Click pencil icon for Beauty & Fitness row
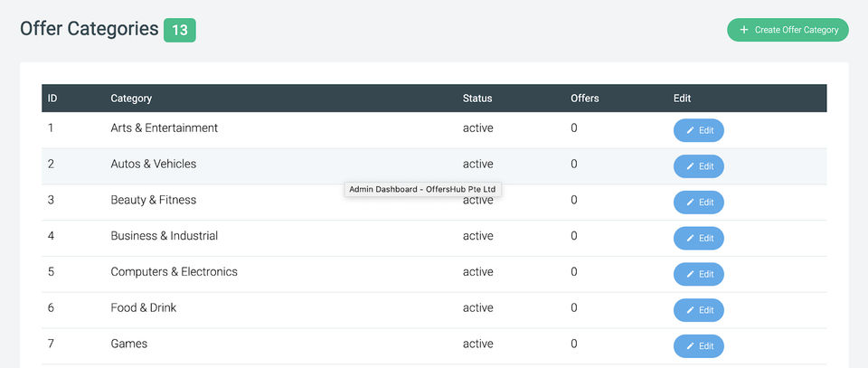Screen dimensions: 868x368 click(690, 203)
